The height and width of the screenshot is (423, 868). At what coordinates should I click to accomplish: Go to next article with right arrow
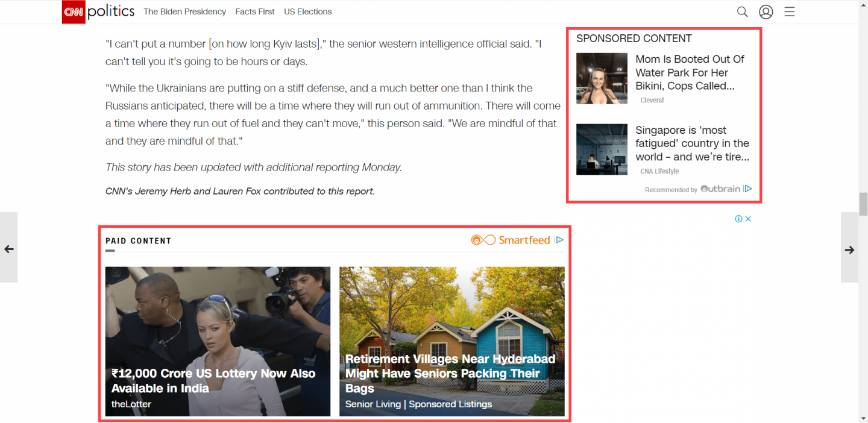pyautogui.click(x=849, y=249)
